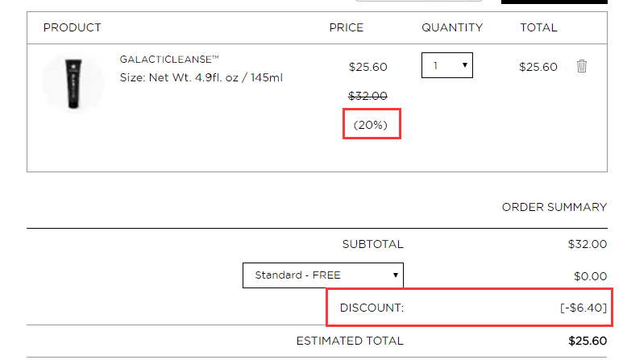
Task: Click the arrow on the shipping method selector
Action: coord(395,275)
